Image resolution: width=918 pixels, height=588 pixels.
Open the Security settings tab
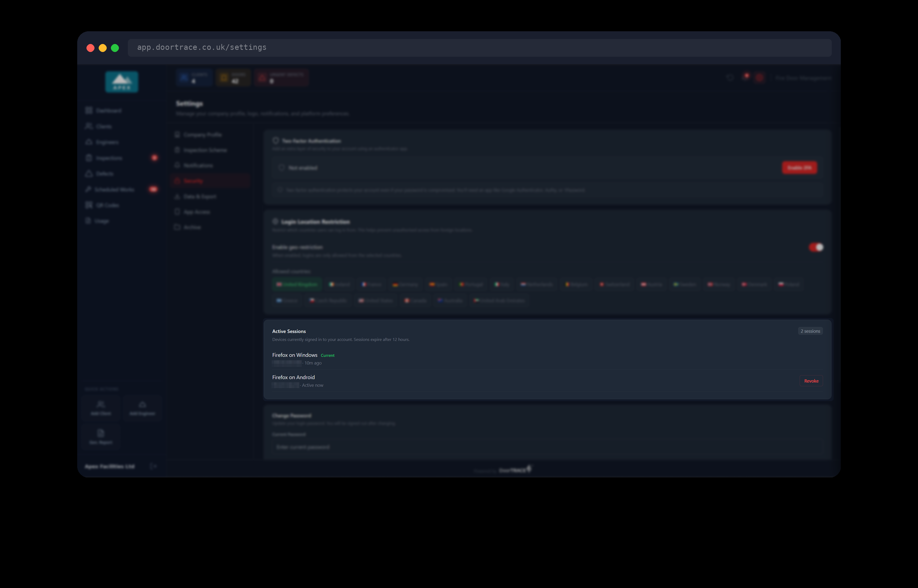(x=210, y=181)
